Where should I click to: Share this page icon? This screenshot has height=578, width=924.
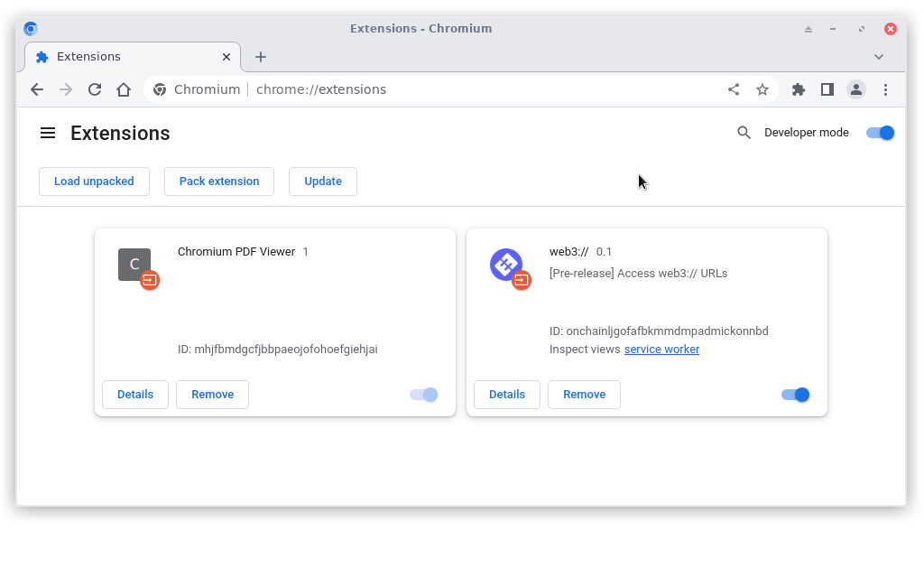point(734,89)
